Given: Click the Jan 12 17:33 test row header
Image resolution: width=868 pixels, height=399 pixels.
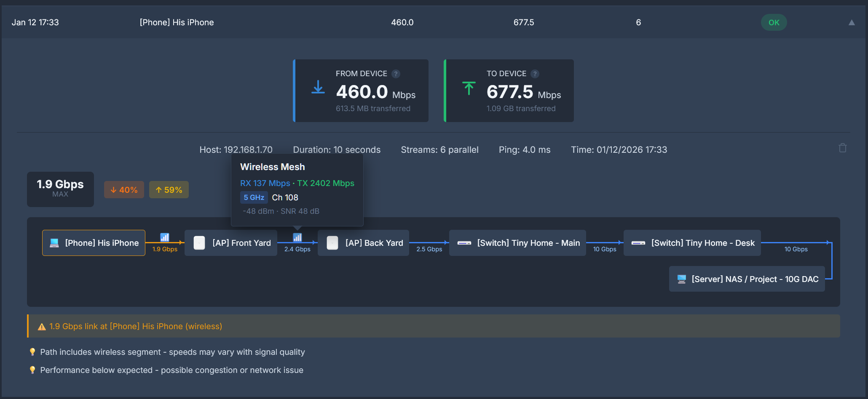Looking at the screenshot, I should click(35, 23).
